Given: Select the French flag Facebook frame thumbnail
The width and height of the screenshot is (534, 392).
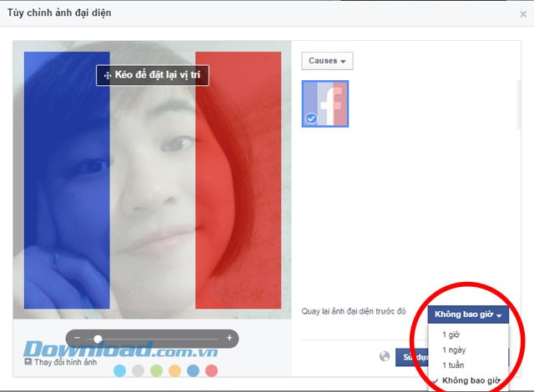Looking at the screenshot, I should [325, 103].
